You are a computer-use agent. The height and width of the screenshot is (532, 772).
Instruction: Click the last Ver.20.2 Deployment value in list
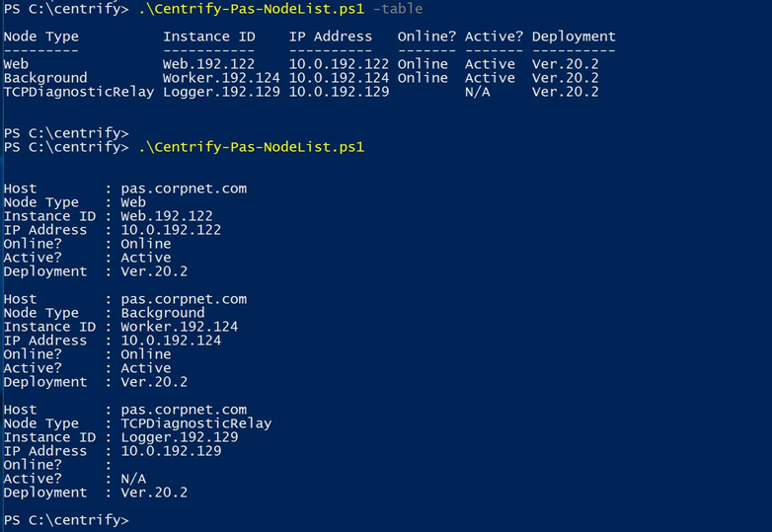[154, 493]
